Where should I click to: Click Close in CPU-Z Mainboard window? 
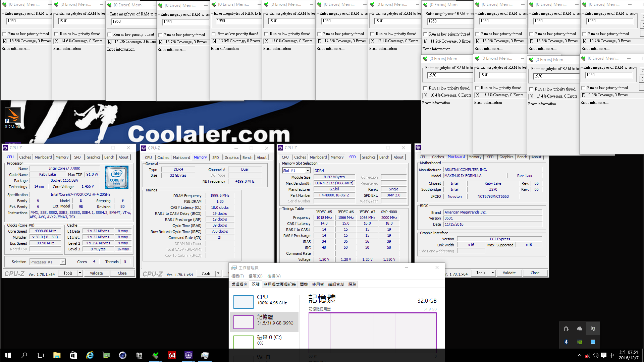pos(535,273)
